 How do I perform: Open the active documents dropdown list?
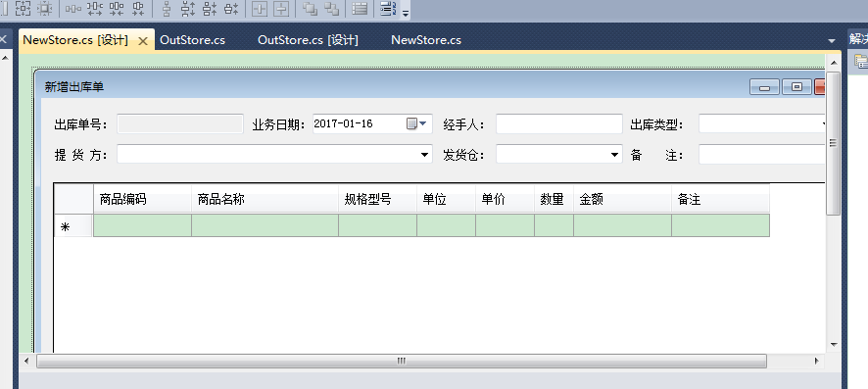(831, 41)
